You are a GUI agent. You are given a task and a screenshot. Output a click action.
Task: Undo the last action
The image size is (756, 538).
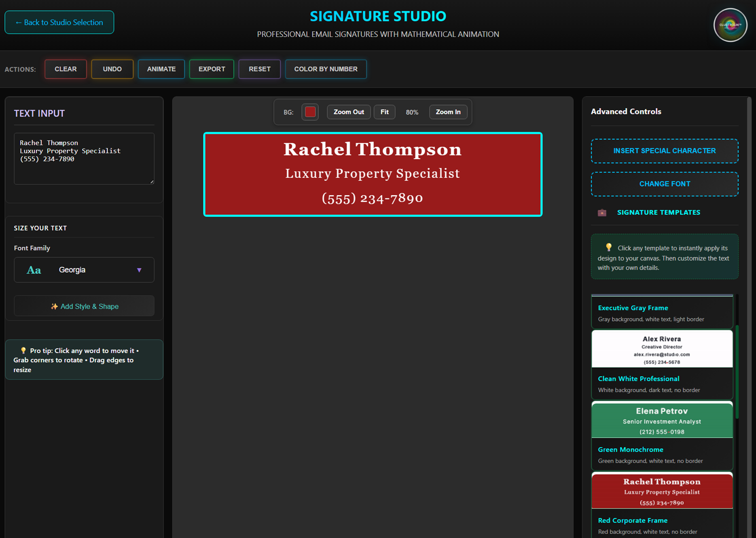tap(112, 69)
